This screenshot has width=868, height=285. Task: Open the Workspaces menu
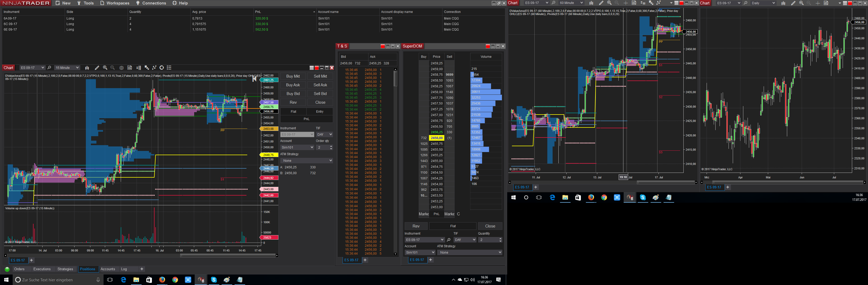coord(115,3)
